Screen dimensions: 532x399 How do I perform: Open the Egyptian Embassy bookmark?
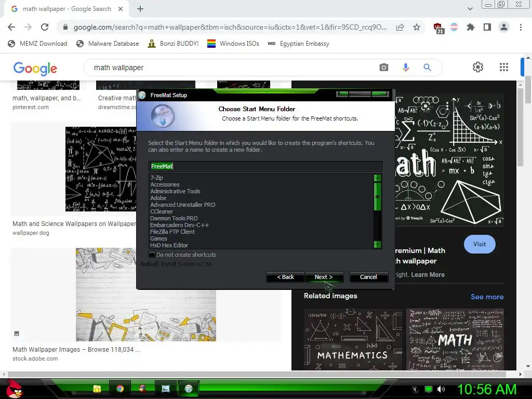pyautogui.click(x=299, y=44)
